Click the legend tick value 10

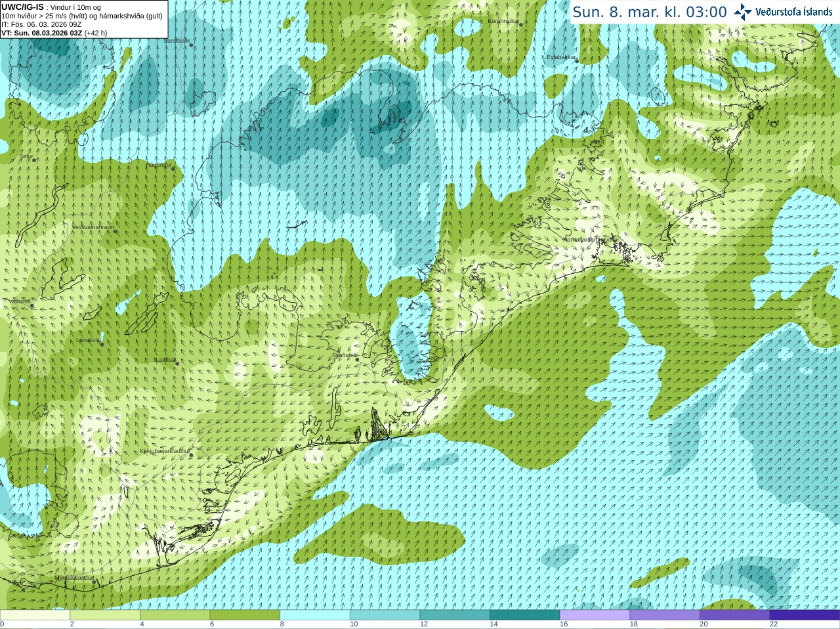pyautogui.click(x=354, y=624)
